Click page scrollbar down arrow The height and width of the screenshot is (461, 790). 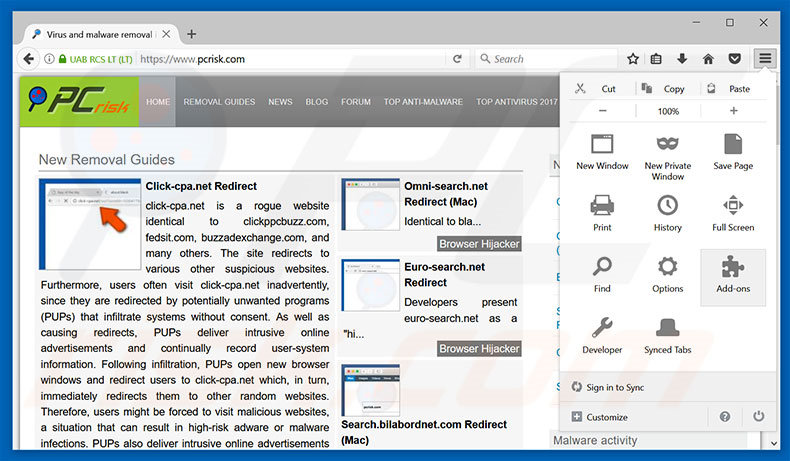[x=774, y=443]
